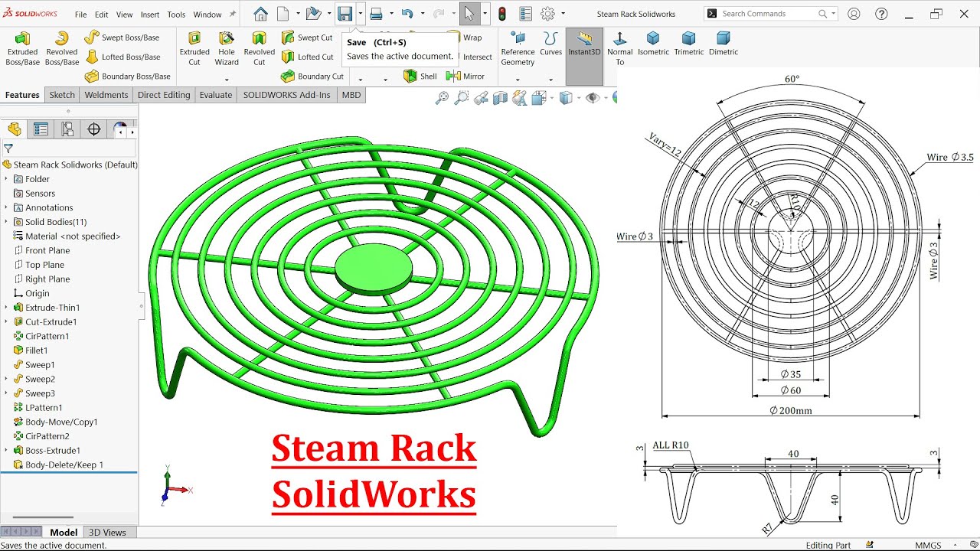Click the Shell feature tool
Image resolution: width=980 pixels, height=551 pixels.
(x=420, y=77)
